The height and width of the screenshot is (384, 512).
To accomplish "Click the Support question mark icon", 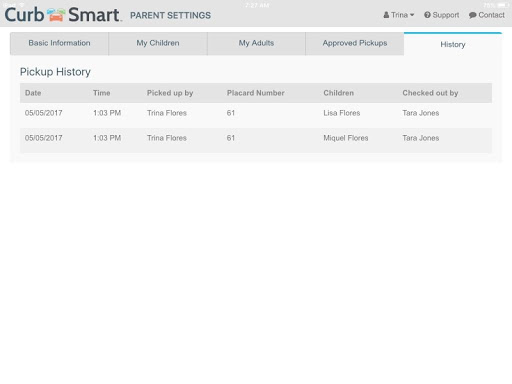I will pos(427,15).
